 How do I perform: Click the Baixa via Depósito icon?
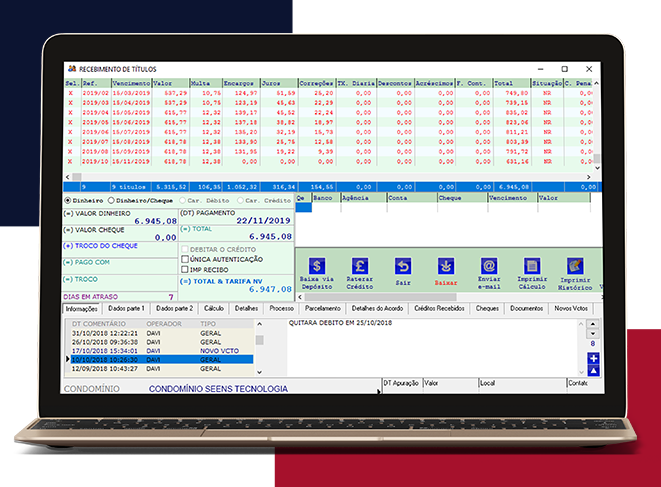point(317,266)
